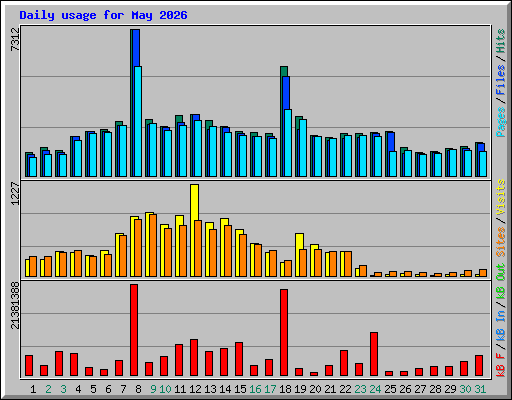Viewport: 512px width, 400px height.
Task: Select the orange sites bar for day 9
Action: 153,245
